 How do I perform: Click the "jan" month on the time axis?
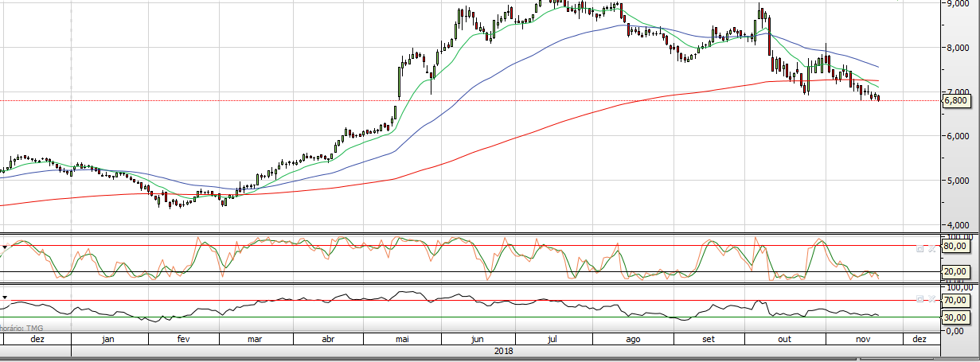pos(109,339)
